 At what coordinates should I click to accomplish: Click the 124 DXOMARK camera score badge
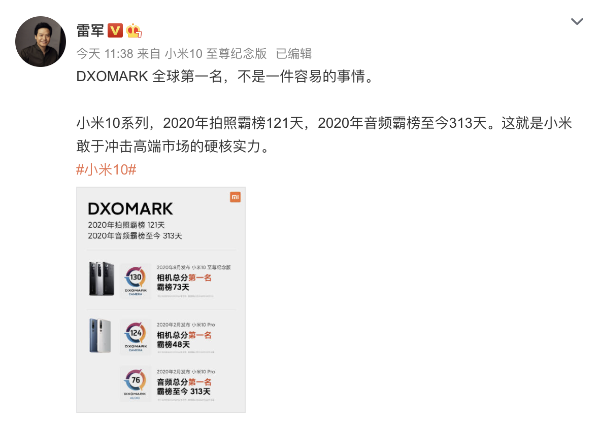[x=135, y=336]
